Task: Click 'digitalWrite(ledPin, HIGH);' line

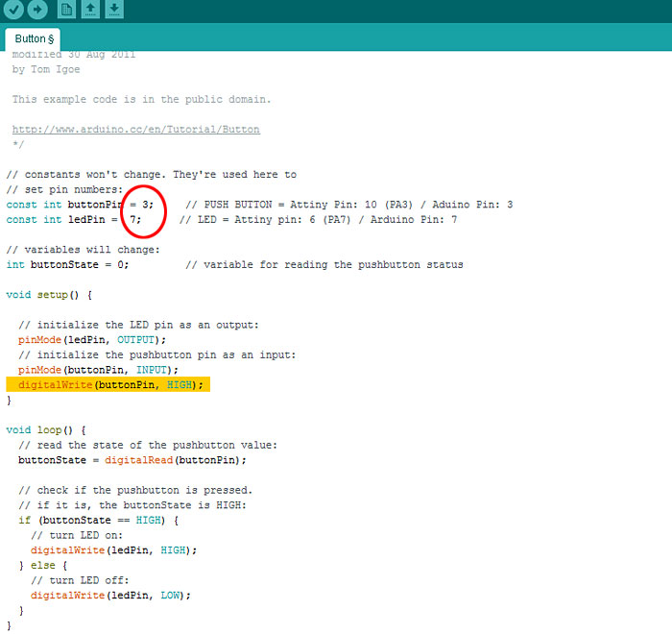Action: (113, 549)
